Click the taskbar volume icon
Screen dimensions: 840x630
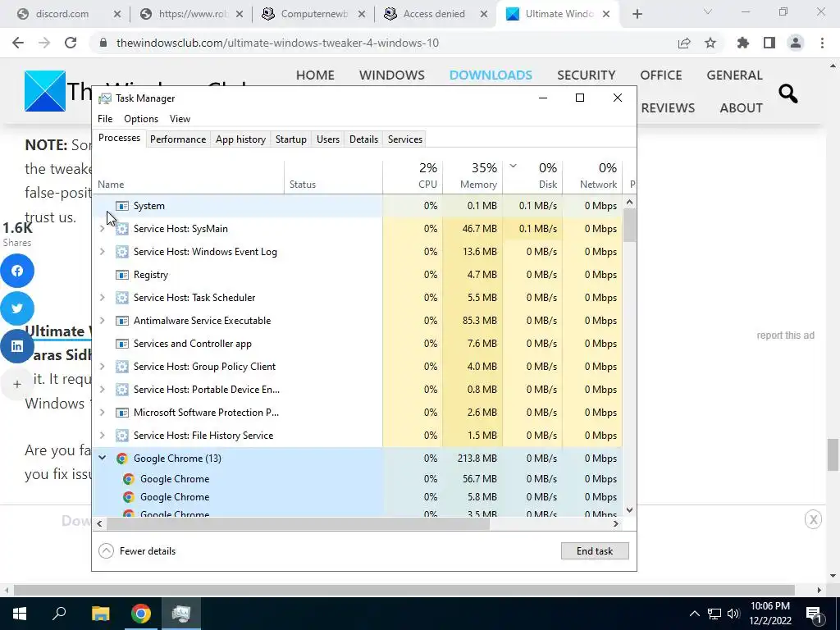coord(733,614)
